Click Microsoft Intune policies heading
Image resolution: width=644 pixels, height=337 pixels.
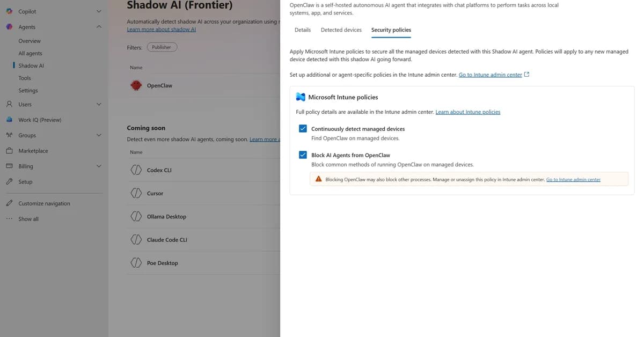pyautogui.click(x=343, y=97)
